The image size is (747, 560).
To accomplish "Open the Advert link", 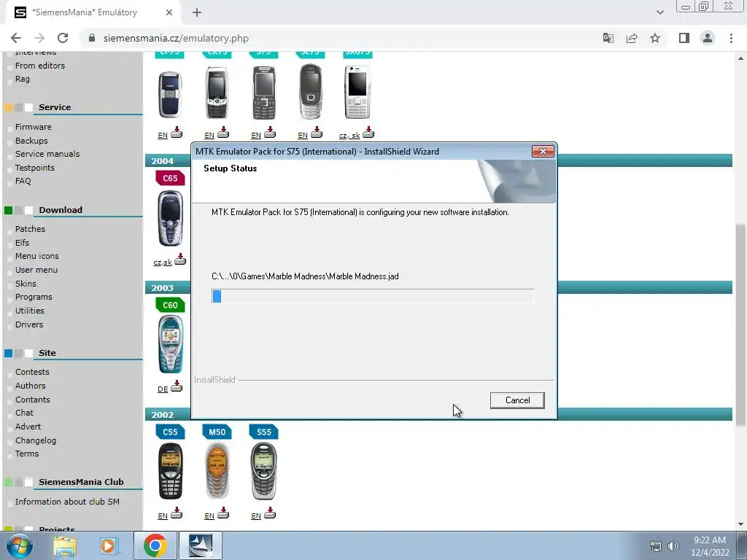I will (x=28, y=427).
